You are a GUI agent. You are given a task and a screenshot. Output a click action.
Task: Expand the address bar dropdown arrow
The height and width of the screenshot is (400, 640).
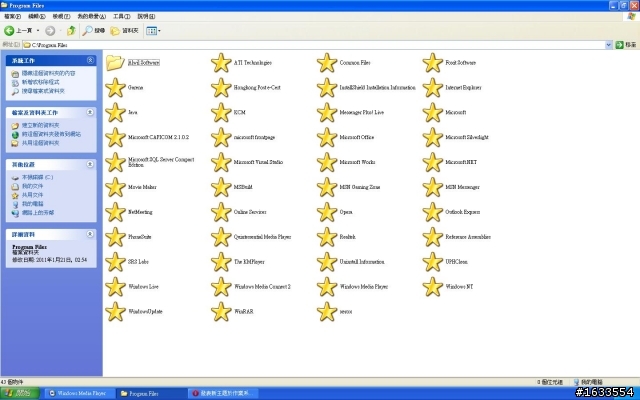[608, 45]
